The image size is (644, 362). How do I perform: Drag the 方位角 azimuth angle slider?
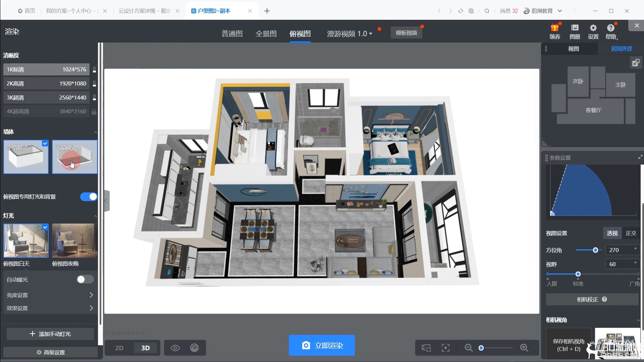pos(594,250)
